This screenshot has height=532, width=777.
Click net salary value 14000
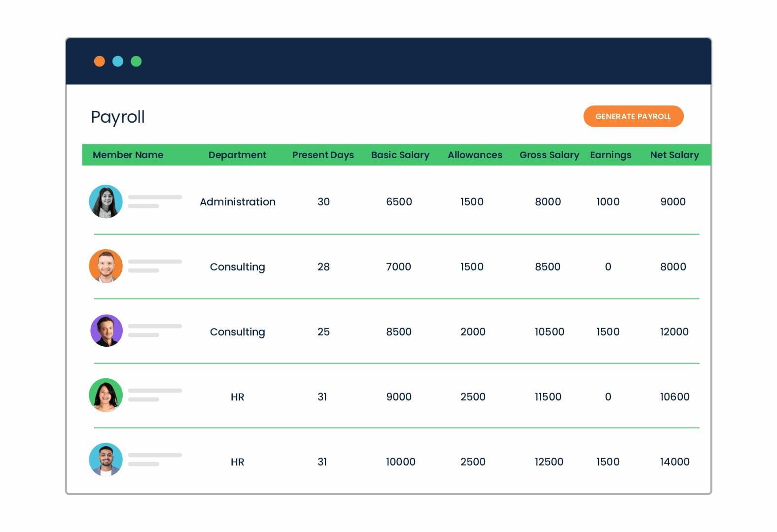(674, 462)
